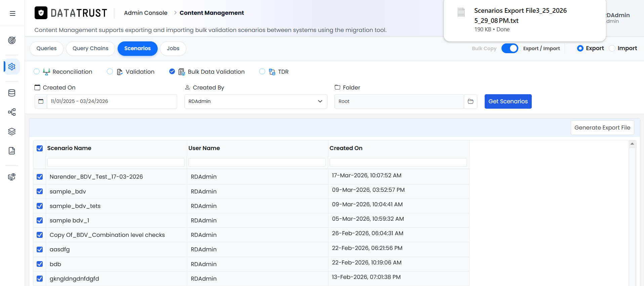Click the Get Scenarios button
Image resolution: width=644 pixels, height=286 pixels.
[508, 101]
